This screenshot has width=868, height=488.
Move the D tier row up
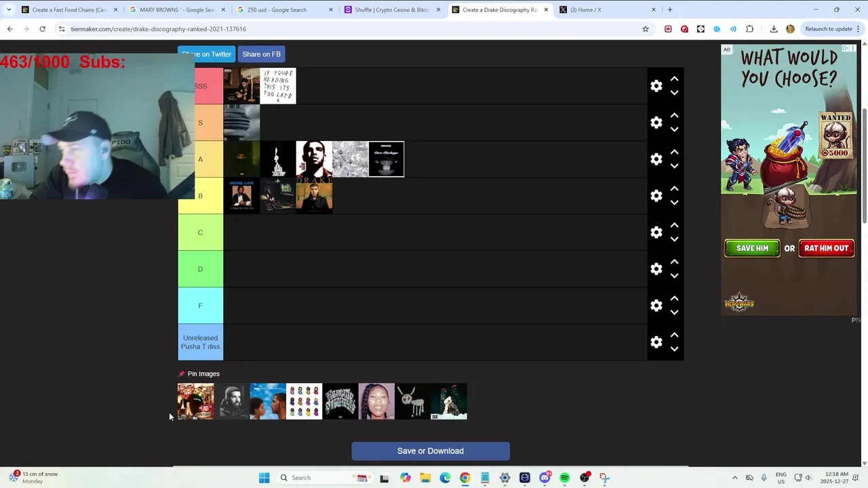pyautogui.click(x=674, y=262)
